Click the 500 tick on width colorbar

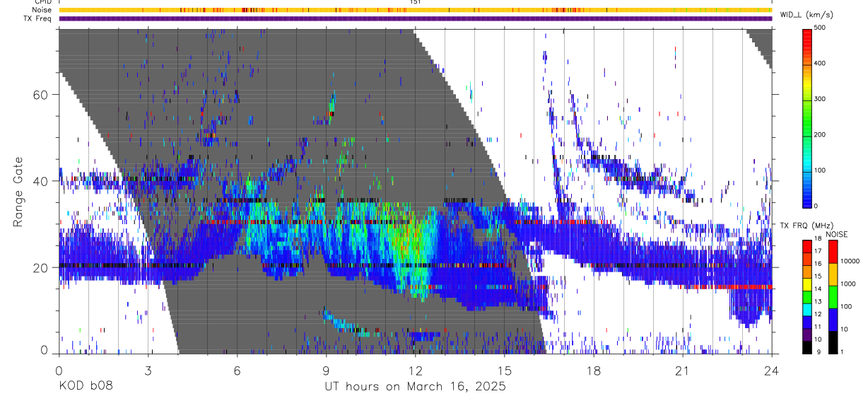(x=821, y=28)
